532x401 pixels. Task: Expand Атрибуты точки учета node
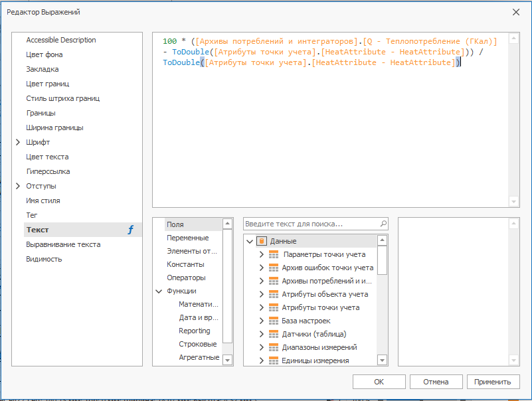pos(261,307)
